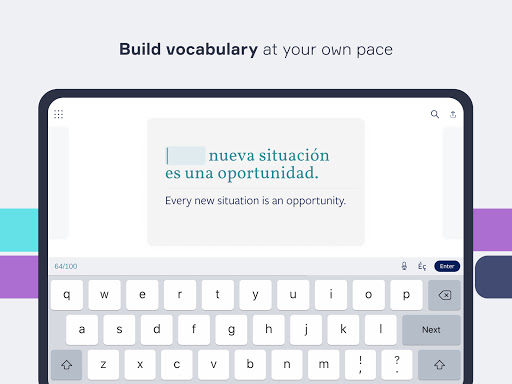Tap the c key

pyautogui.click(x=177, y=365)
